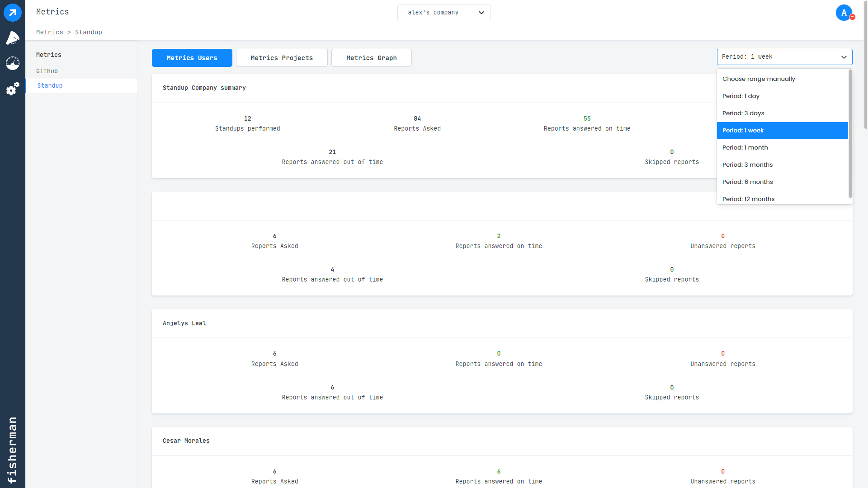The width and height of the screenshot is (868, 488).
Task: Select the highlighted Period: 1 week option
Action: [x=743, y=130]
